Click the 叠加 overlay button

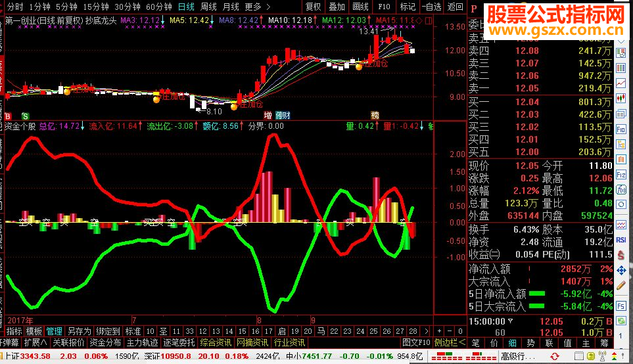coord(337,7)
